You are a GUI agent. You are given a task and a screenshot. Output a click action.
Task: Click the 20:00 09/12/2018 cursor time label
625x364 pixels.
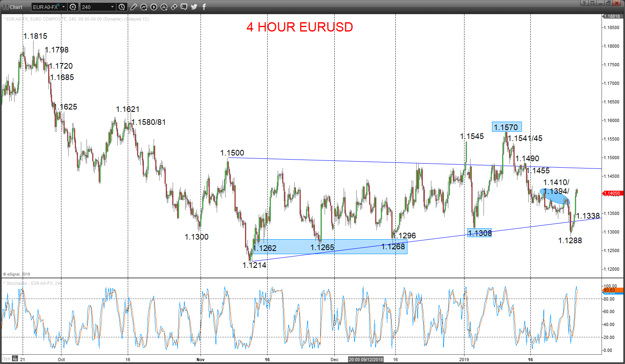[366, 360]
